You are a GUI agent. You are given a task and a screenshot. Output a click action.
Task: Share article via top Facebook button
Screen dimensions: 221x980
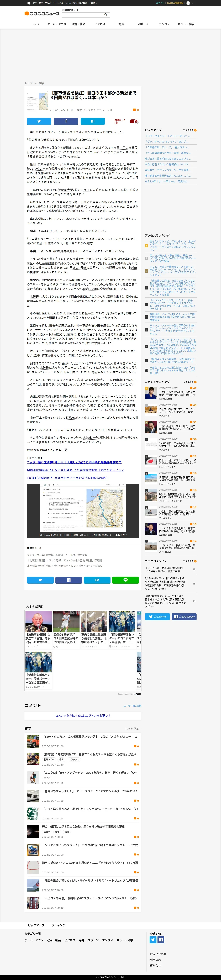click(x=66, y=121)
